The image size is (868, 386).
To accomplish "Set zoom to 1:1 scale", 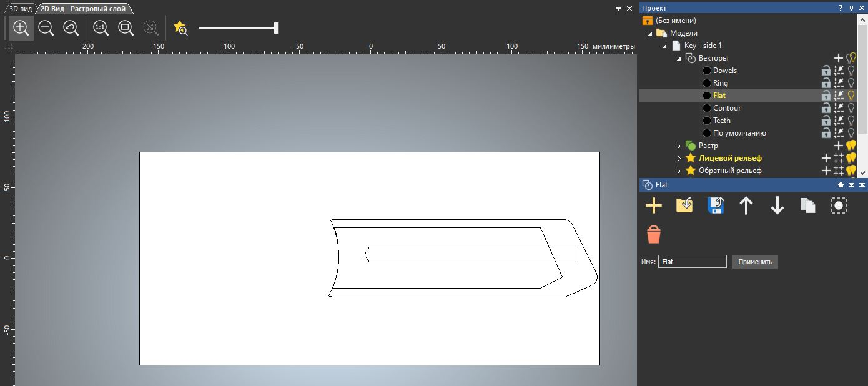I will tap(101, 28).
